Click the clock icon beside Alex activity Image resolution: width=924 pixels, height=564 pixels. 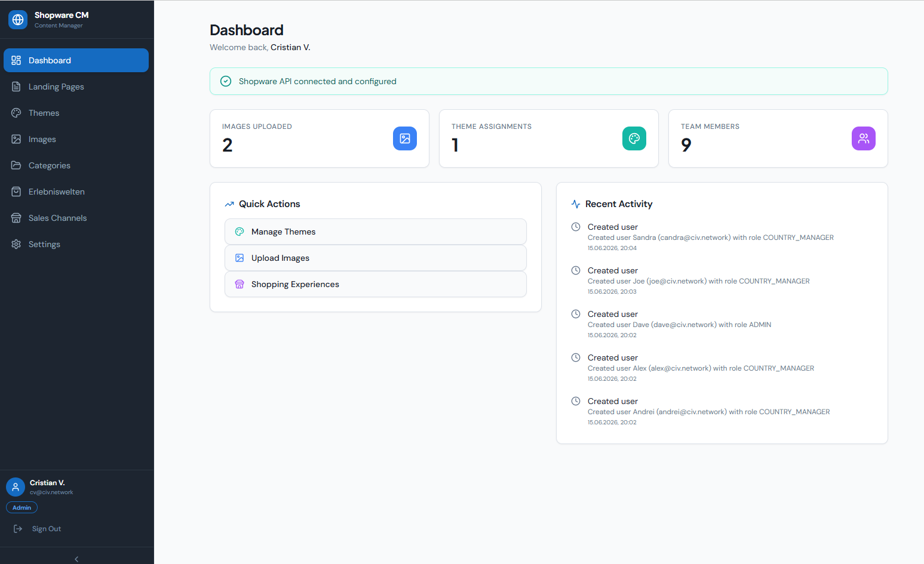576,357
